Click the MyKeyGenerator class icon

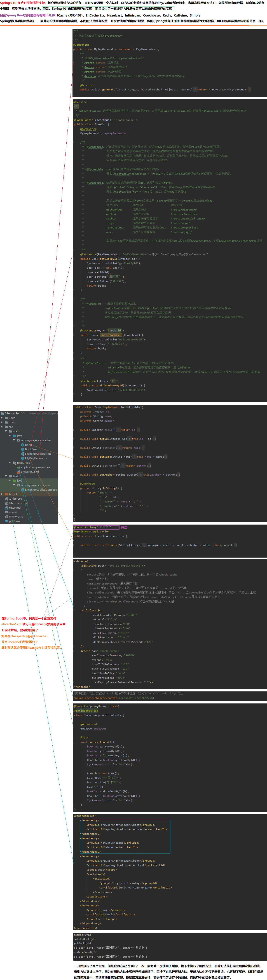(23, 459)
